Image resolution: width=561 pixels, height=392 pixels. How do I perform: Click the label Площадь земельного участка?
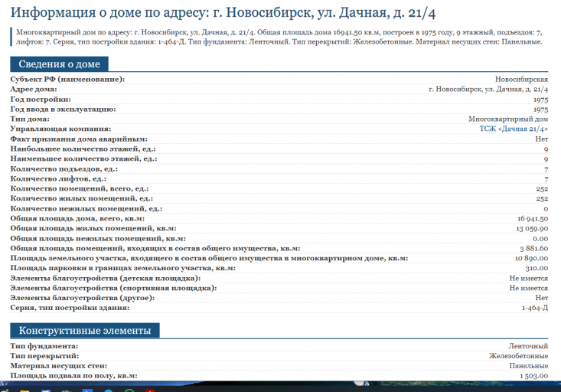(x=209, y=258)
